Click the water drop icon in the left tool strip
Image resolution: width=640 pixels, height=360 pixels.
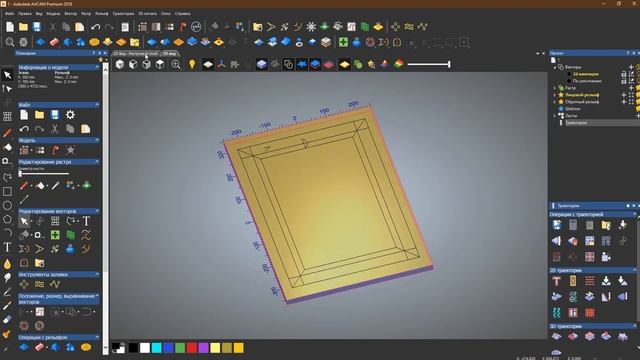point(7,264)
